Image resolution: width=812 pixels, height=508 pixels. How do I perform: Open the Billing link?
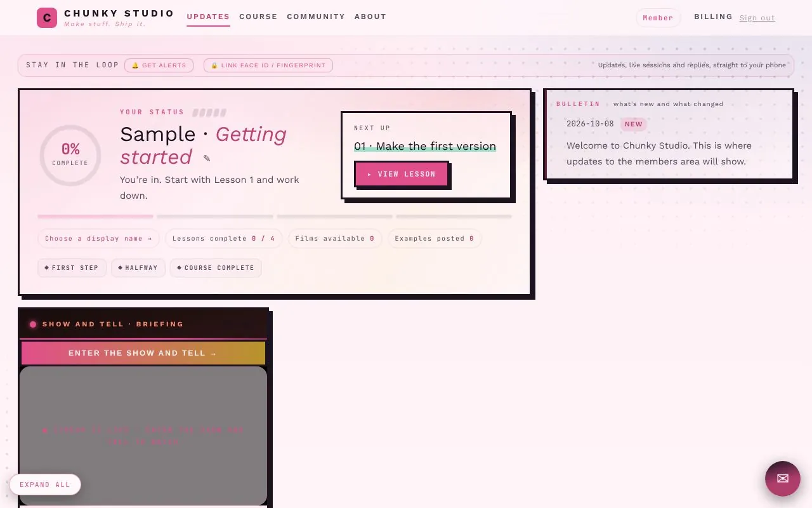click(713, 17)
